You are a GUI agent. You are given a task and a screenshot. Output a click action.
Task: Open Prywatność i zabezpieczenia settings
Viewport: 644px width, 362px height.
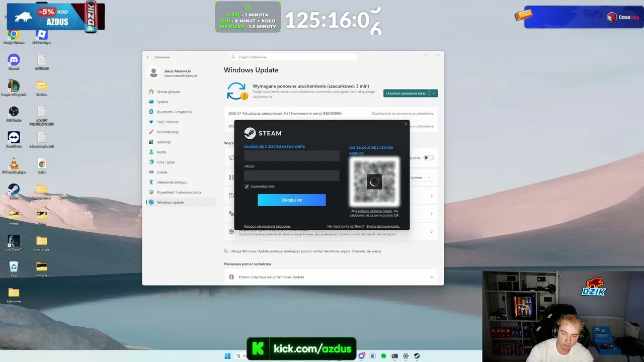pyautogui.click(x=181, y=193)
